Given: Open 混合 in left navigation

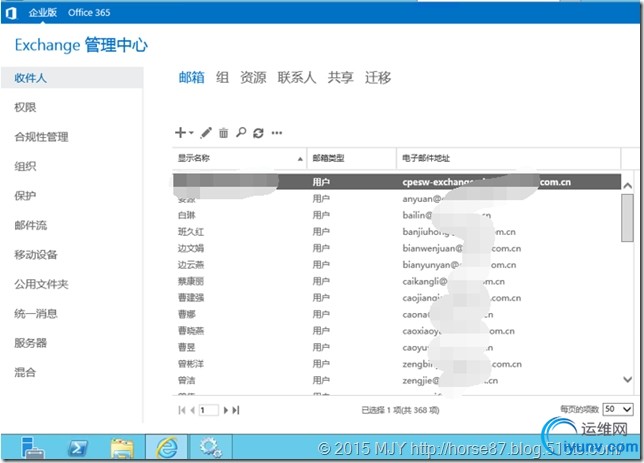Looking at the screenshot, I should point(25,373).
